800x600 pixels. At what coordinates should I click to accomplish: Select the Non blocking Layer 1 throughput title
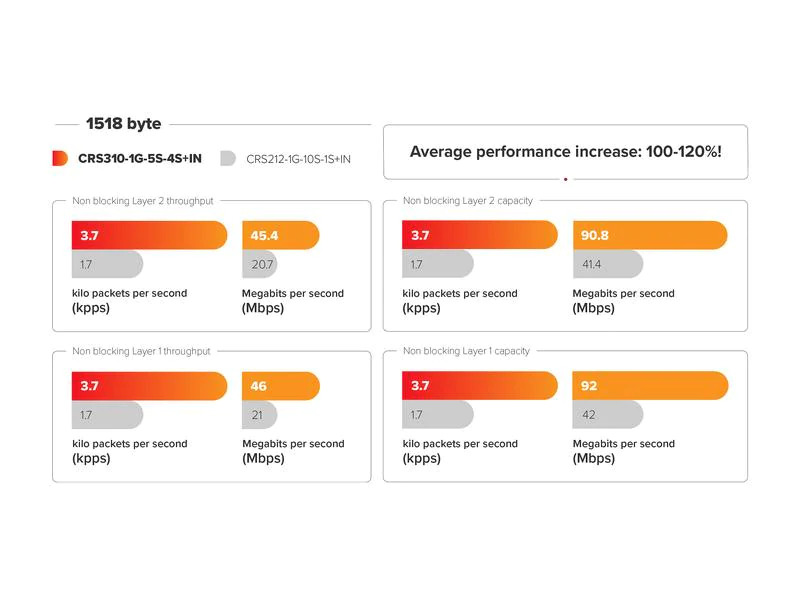click(x=141, y=351)
